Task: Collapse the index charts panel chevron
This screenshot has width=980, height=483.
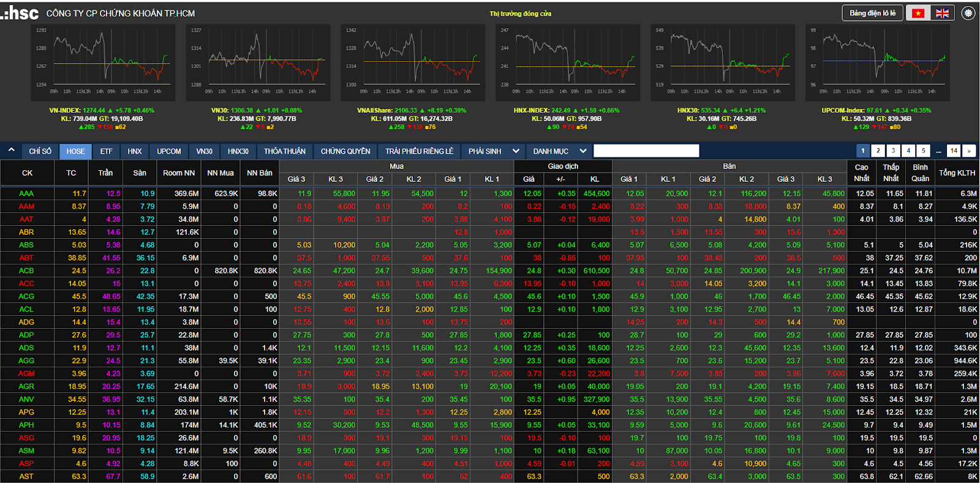Action: coord(11,150)
